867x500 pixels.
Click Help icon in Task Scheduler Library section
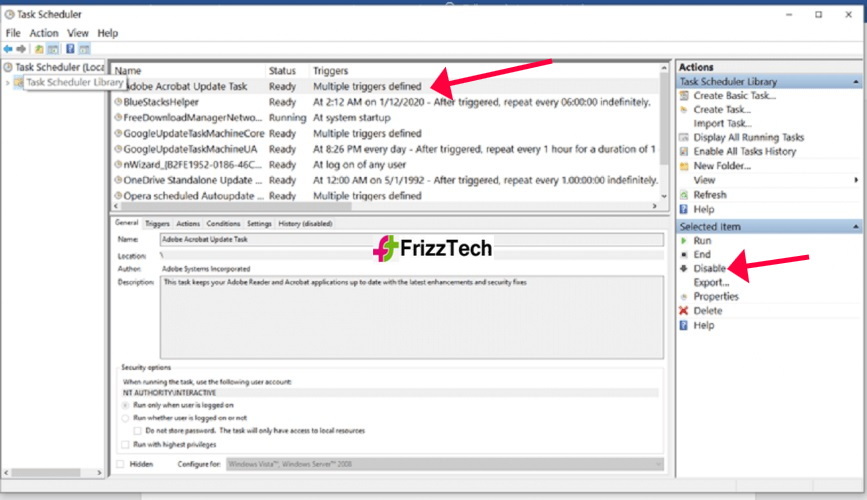tap(684, 209)
